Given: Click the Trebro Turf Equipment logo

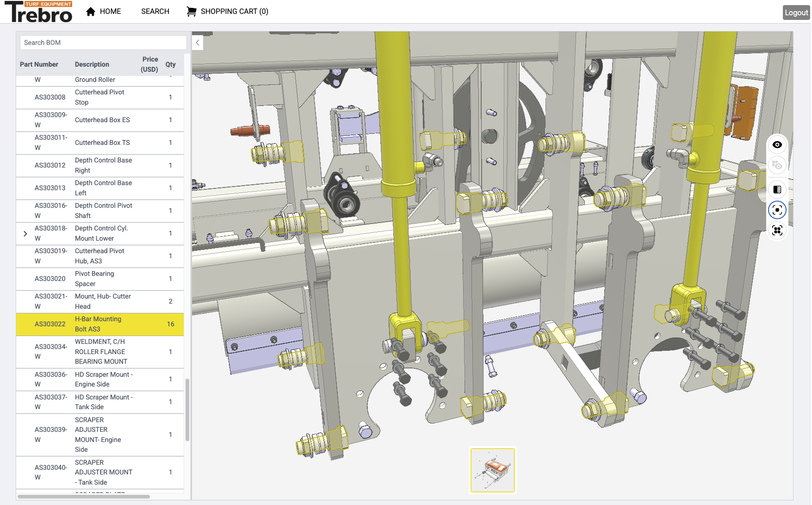Looking at the screenshot, I should pyautogui.click(x=39, y=12).
